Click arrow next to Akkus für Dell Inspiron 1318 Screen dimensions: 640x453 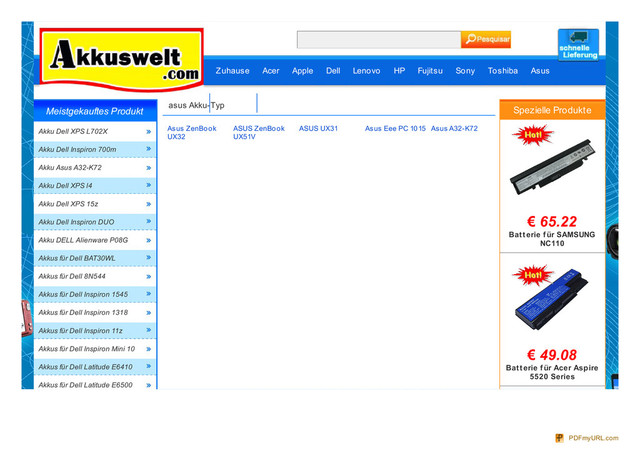[x=149, y=313]
